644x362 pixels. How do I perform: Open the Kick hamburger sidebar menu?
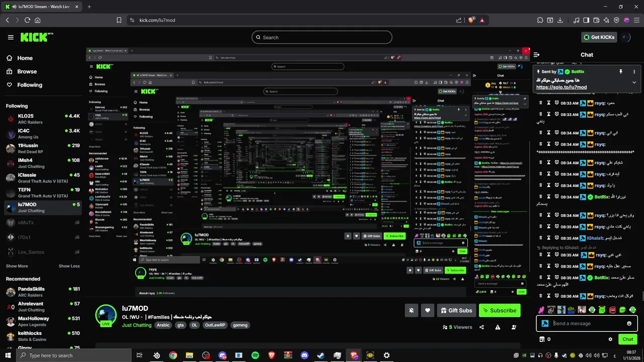click(11, 37)
